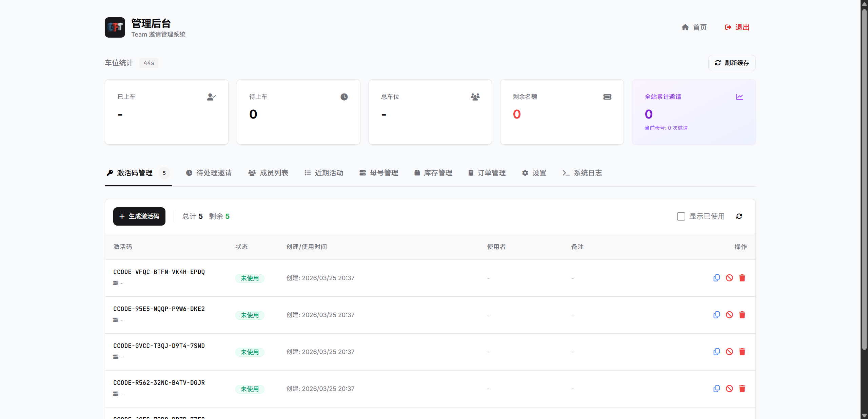Disable the CCODE-R562-32NC-B4TV-DGJR code
This screenshot has height=419, width=868.
click(x=729, y=389)
